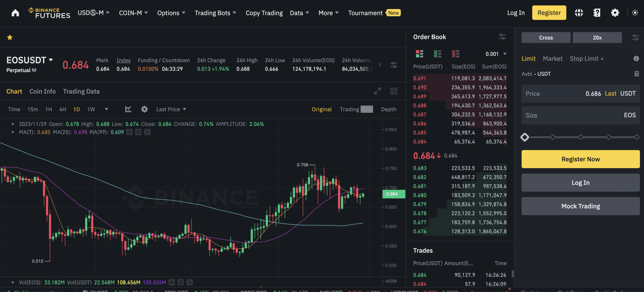Expand the 15m timeframe selector
Image resolution: width=644 pixels, height=292 pixels.
click(x=32, y=109)
